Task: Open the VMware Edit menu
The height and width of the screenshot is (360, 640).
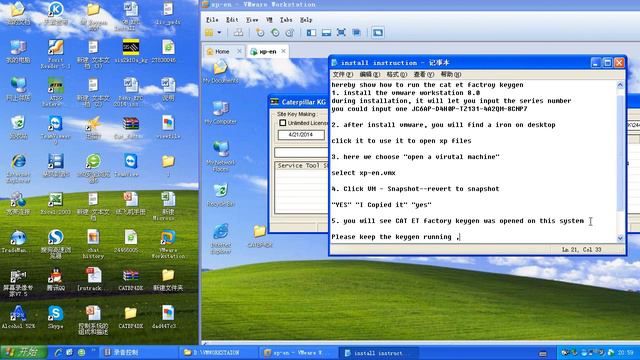Action: [x=232, y=20]
